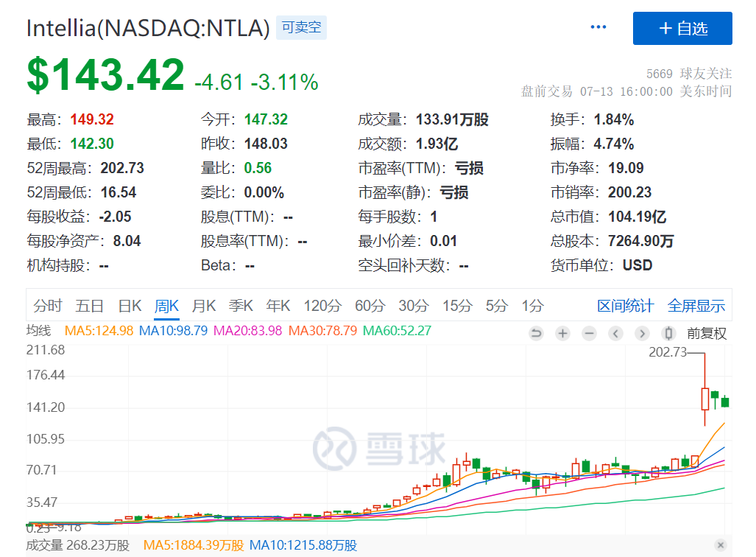Screen dimensions: 756x557
Task: Click the $143.42 current price
Action: [105, 75]
